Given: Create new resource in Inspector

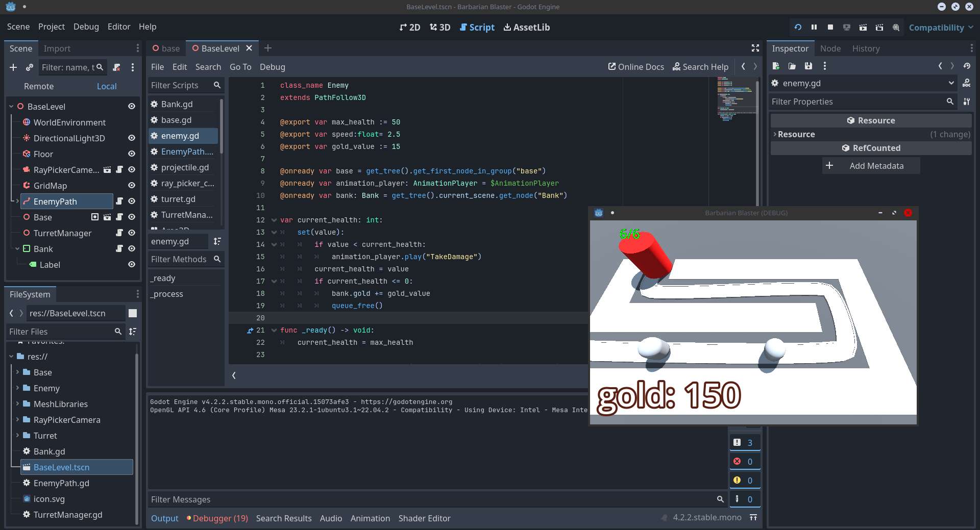Looking at the screenshot, I should [776, 66].
